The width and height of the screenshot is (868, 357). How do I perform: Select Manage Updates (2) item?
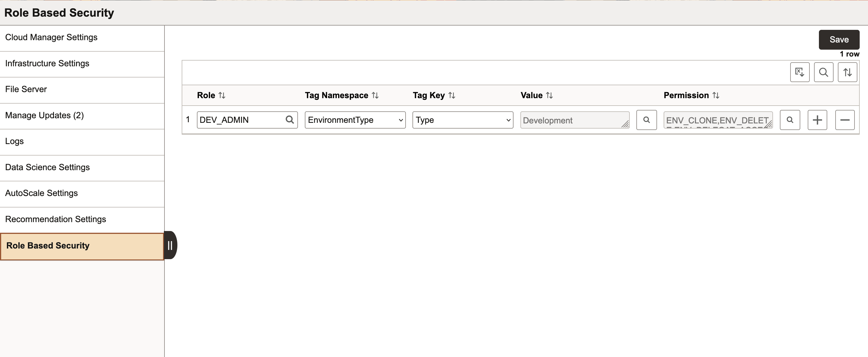[44, 116]
